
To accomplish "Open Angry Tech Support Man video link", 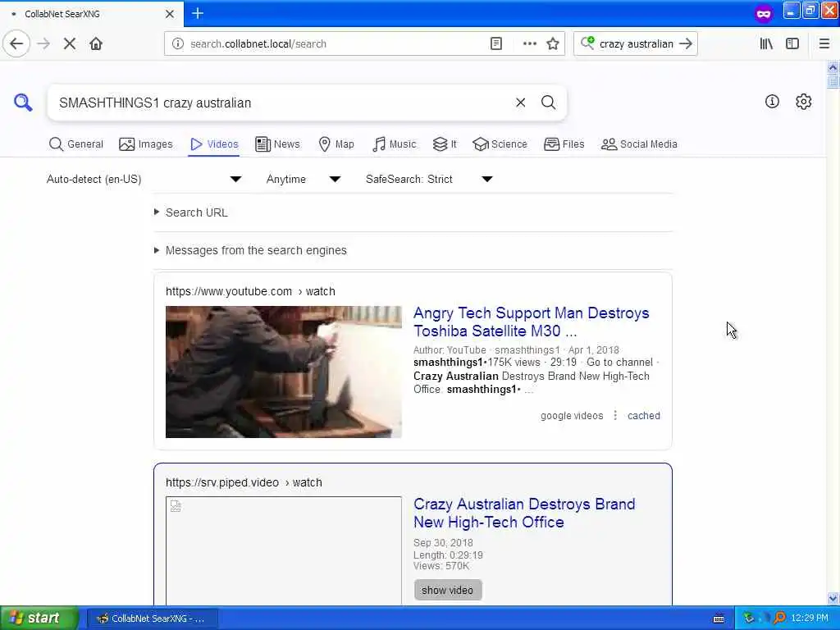I will (x=531, y=322).
